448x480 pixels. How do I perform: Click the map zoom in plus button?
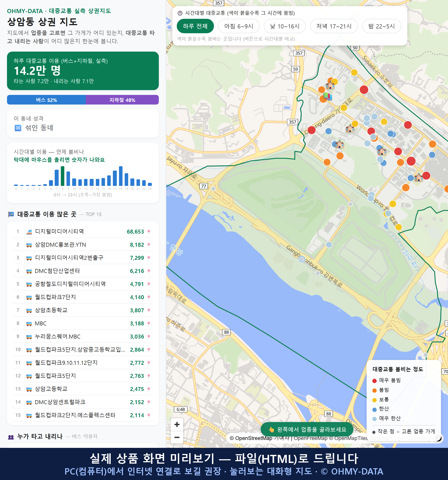(177, 424)
